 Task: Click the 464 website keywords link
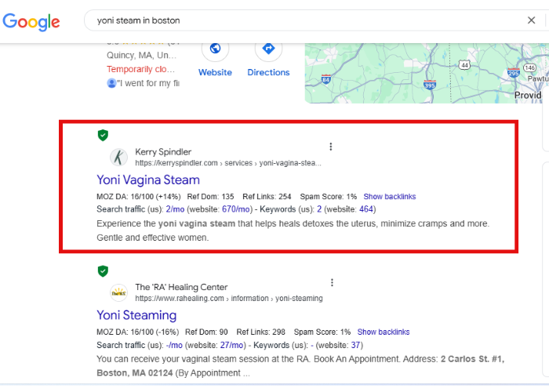[x=366, y=209]
